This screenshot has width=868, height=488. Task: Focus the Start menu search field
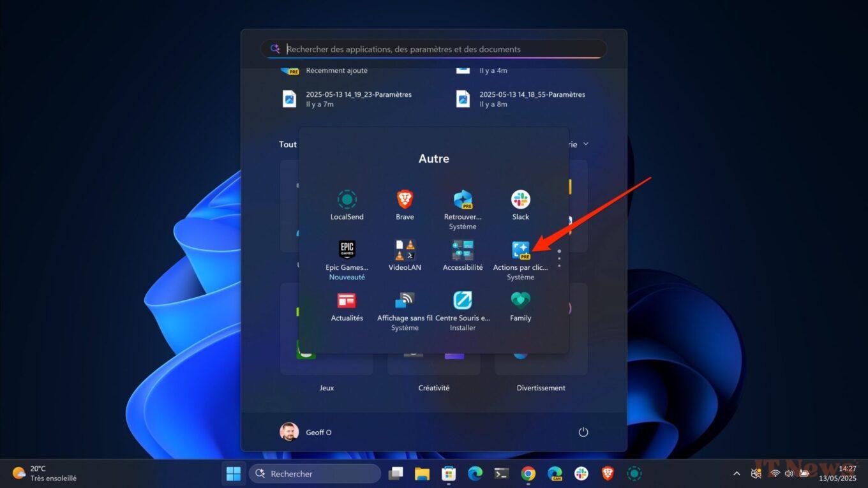click(433, 49)
